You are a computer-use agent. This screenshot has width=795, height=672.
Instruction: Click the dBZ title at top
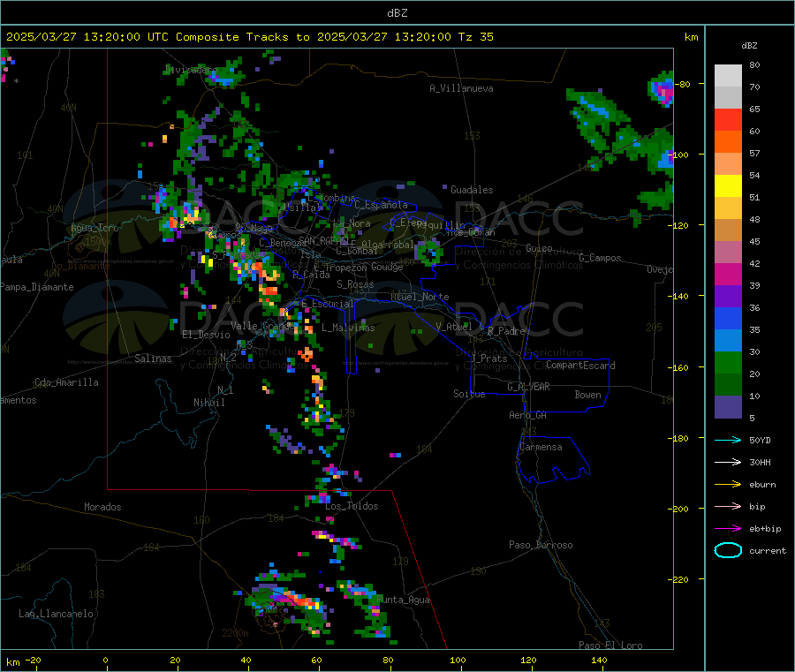[397, 13]
